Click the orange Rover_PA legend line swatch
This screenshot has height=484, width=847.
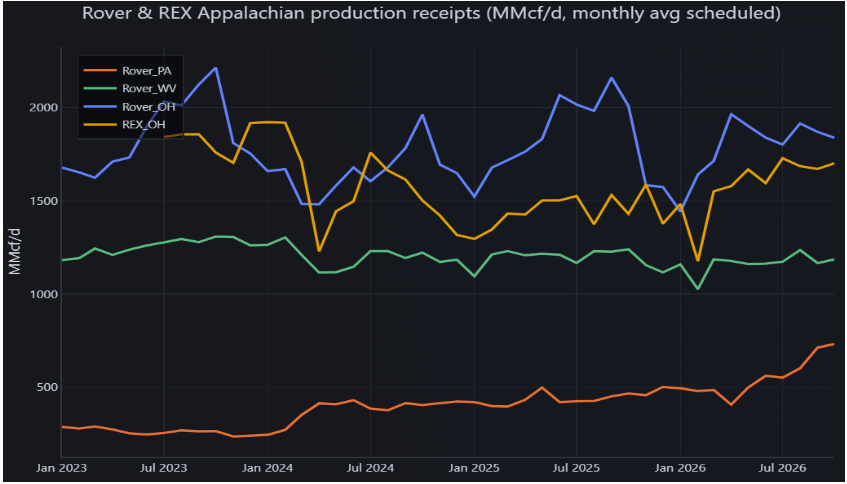(x=100, y=70)
